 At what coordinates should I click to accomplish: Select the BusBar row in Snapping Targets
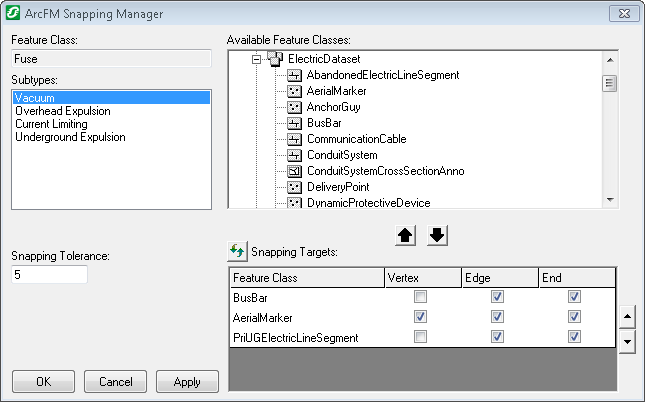(422, 297)
